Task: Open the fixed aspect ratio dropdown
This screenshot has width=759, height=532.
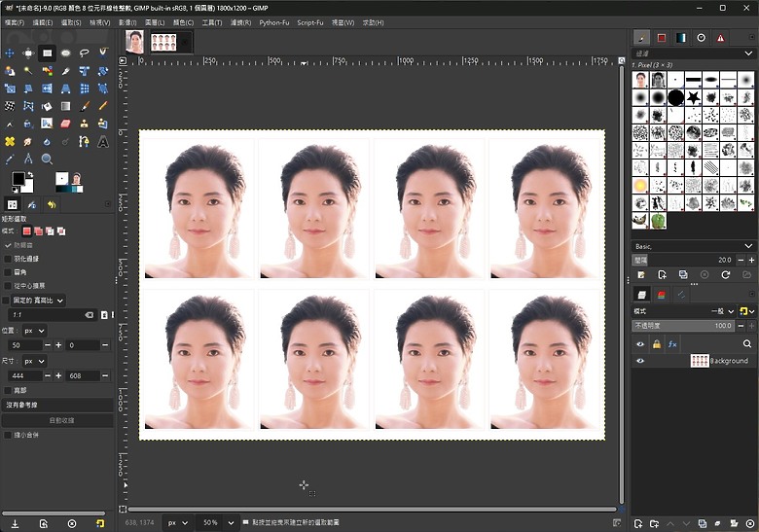Action: [38, 301]
